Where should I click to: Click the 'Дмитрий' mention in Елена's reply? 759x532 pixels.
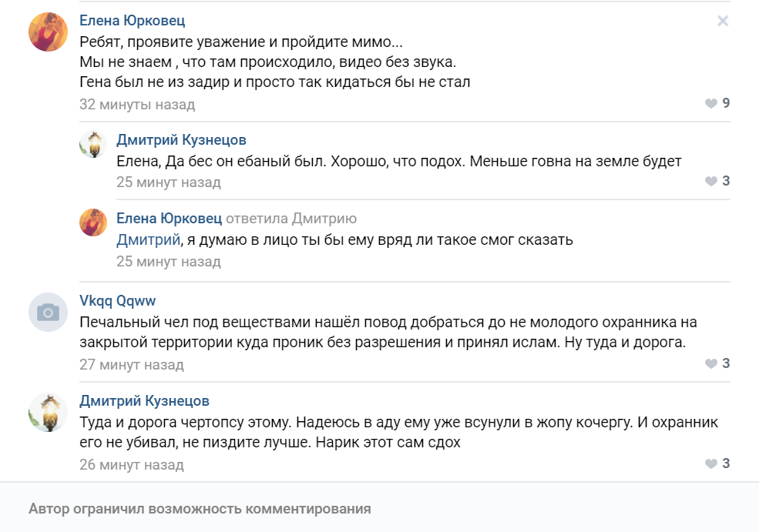pos(148,239)
